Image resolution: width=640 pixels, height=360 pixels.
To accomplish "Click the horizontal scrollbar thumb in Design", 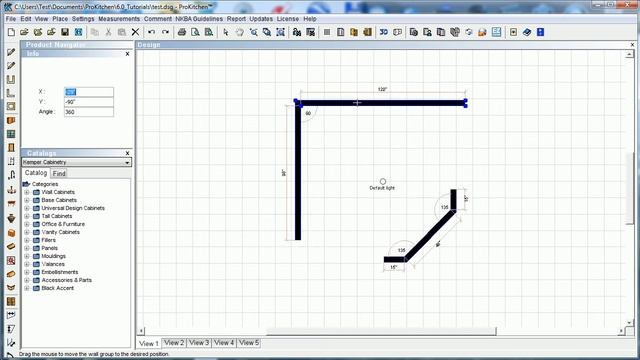I will (x=382, y=331).
